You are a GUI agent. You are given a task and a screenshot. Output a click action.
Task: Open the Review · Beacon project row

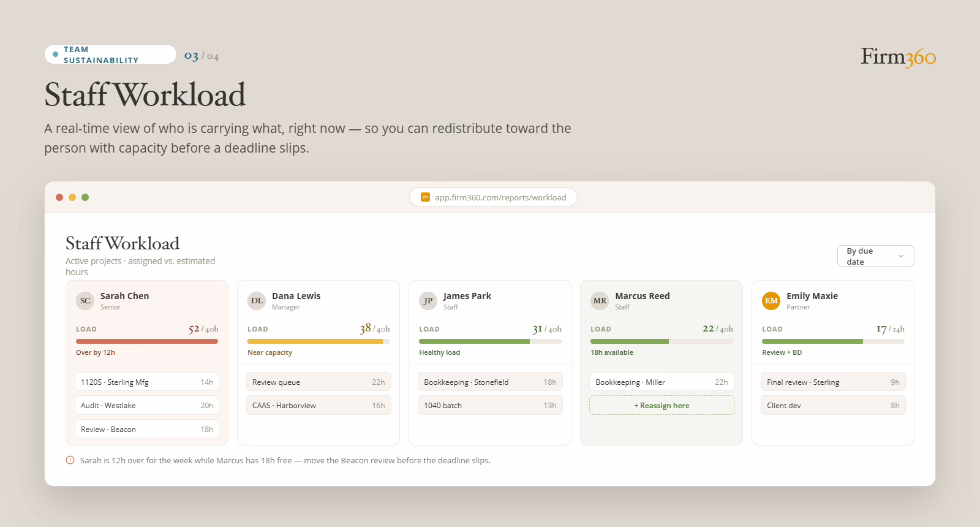tap(147, 429)
